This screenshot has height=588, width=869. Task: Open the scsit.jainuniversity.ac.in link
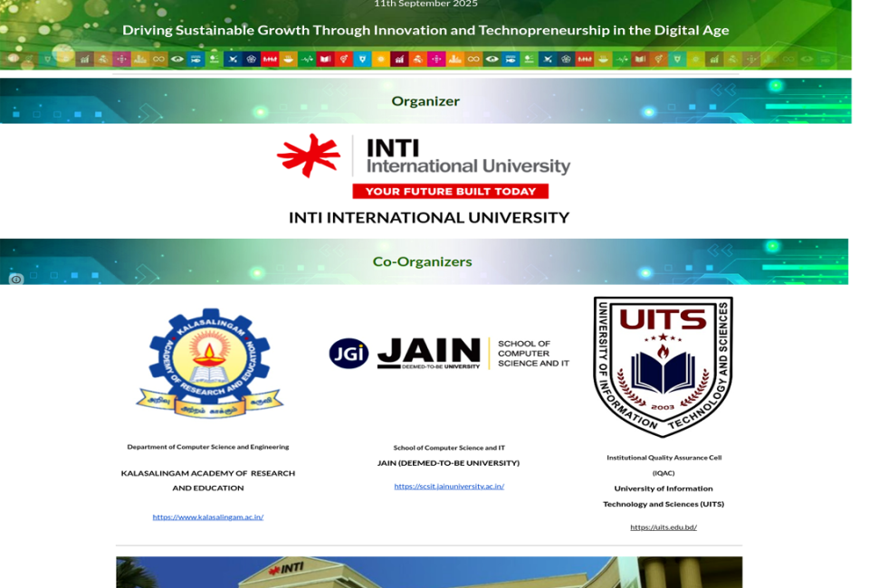[449, 486]
